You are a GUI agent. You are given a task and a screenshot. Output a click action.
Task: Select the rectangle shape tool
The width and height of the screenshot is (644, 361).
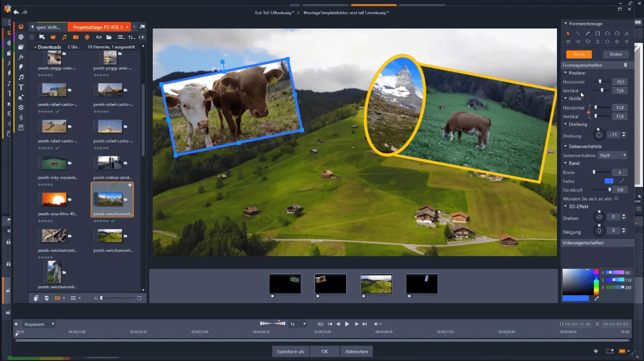tap(598, 34)
